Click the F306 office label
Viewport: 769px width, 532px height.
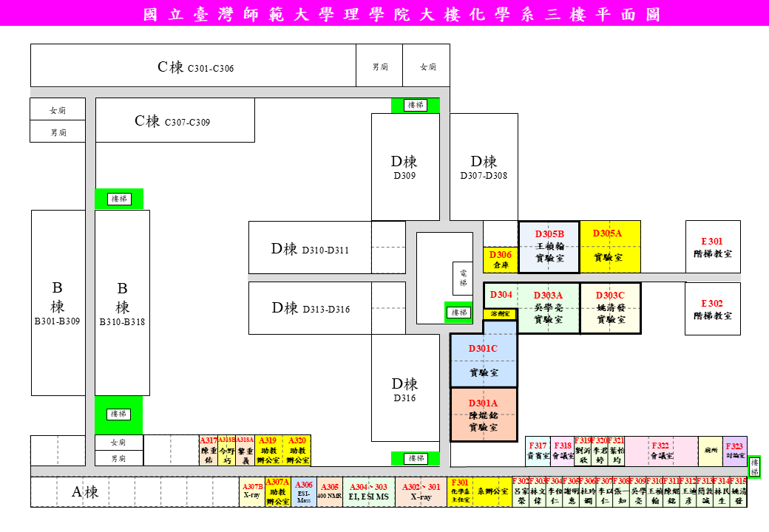tap(588, 492)
